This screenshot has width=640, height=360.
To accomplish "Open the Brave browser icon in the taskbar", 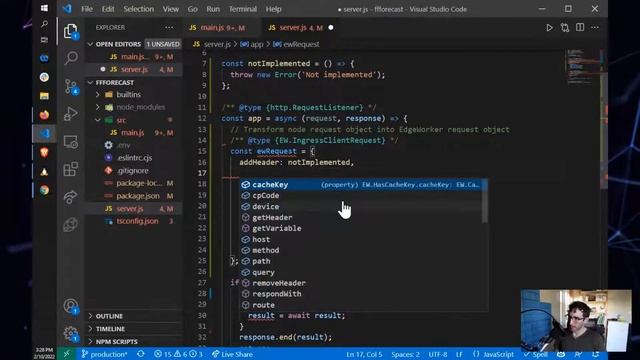I will point(44,153).
